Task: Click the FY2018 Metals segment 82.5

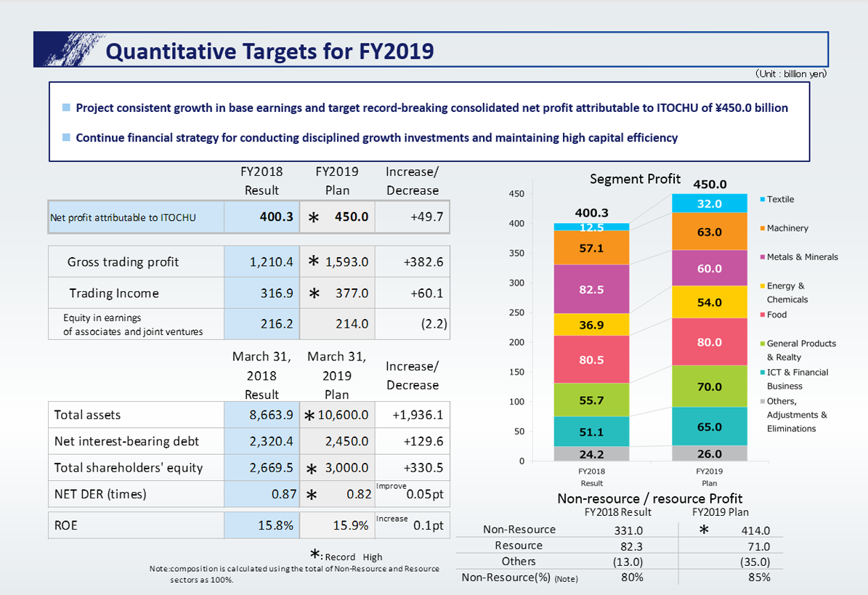Action: pyautogui.click(x=591, y=289)
